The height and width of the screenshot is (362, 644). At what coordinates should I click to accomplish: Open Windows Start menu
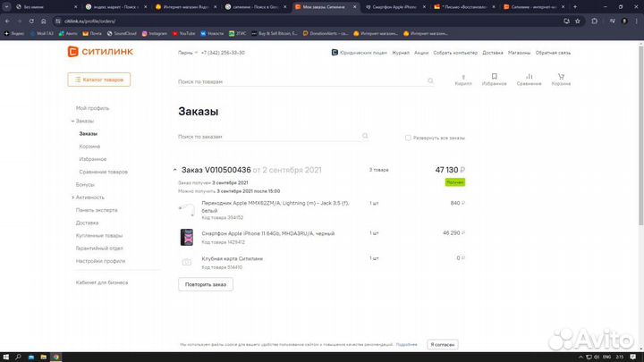pyautogui.click(x=6, y=357)
